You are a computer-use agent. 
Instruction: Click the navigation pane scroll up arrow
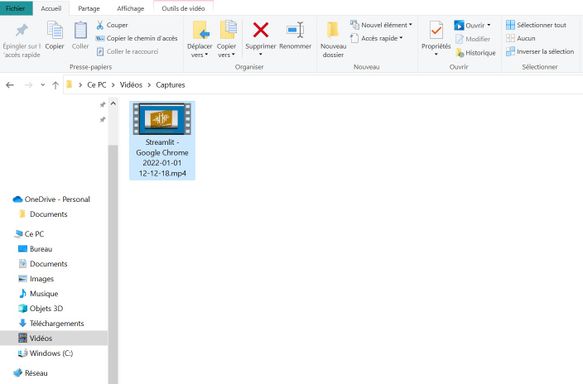tap(113, 104)
